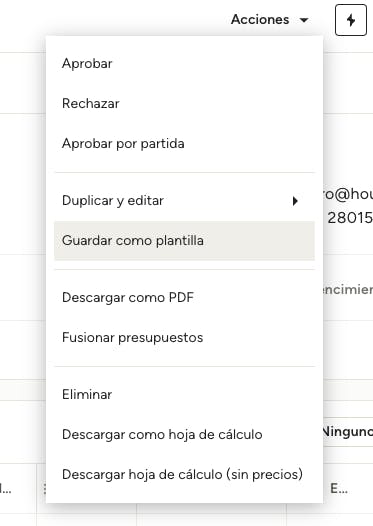Collapse the Acciones menu via its label
The width and height of the screenshot is (373, 526).
260,19
